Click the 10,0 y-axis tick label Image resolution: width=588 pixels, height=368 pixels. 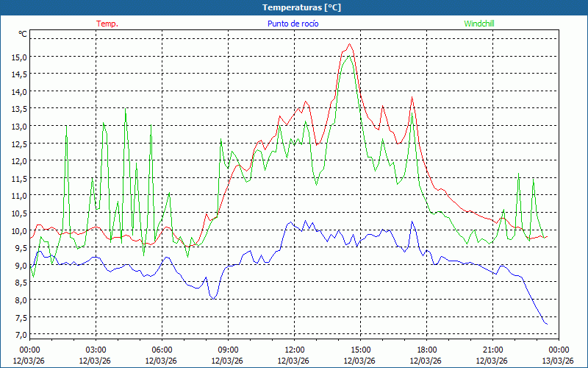coord(18,230)
